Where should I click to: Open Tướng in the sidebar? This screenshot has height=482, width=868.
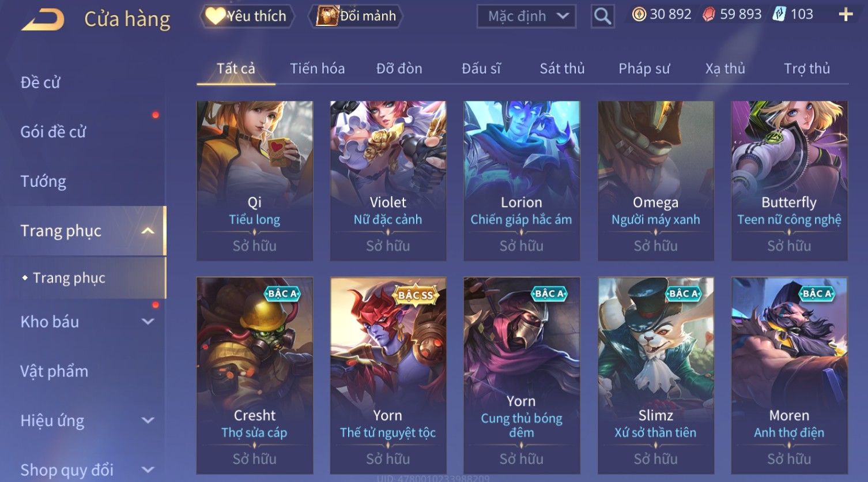tap(43, 182)
